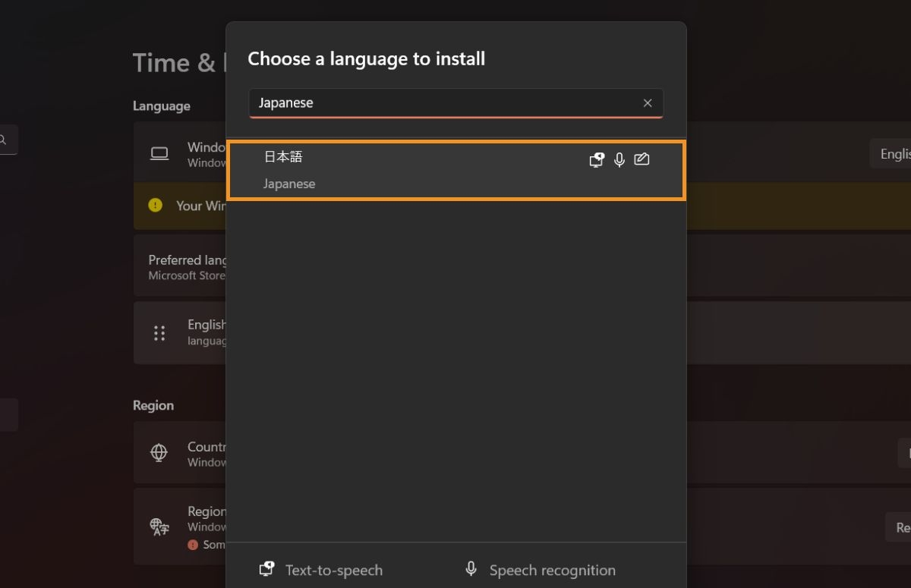Click the drag handle beside English language
The height and width of the screenshot is (588, 911).
point(159,332)
